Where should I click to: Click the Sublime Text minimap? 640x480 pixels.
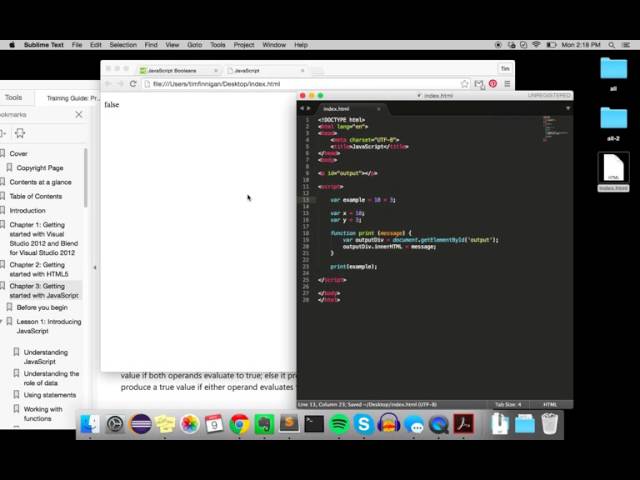(x=555, y=129)
